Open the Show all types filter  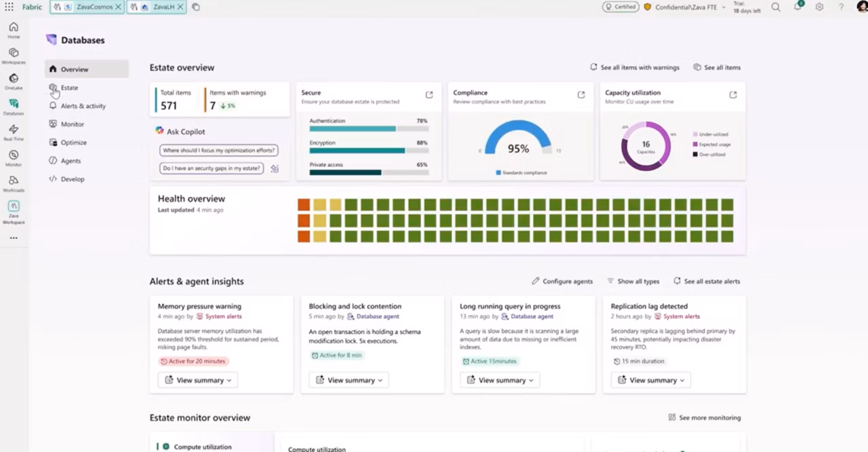(633, 281)
